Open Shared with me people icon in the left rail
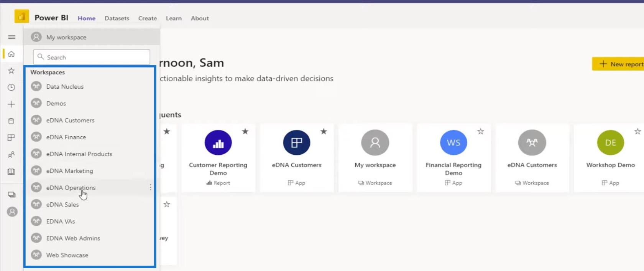This screenshot has height=271, width=644. pyautogui.click(x=11, y=155)
